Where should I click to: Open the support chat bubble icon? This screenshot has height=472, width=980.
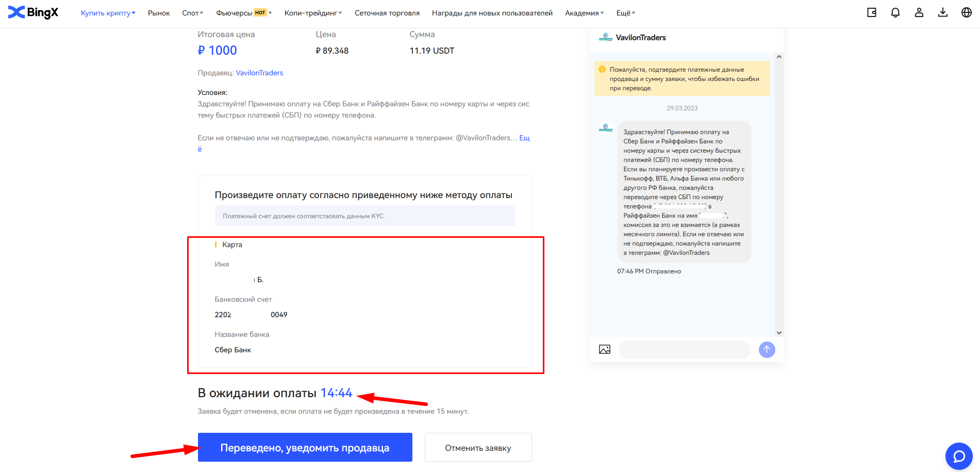[x=959, y=457]
